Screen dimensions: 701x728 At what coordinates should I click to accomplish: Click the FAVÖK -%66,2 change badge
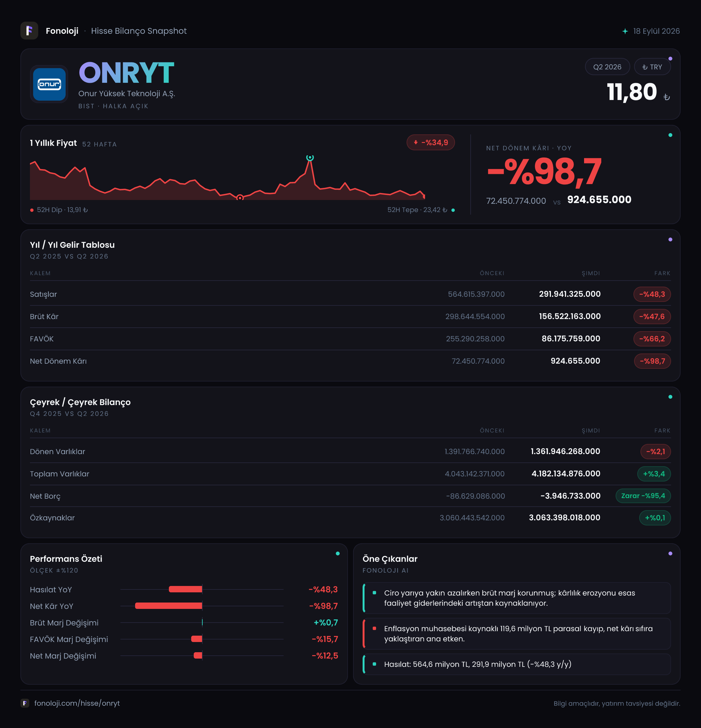pyautogui.click(x=652, y=339)
